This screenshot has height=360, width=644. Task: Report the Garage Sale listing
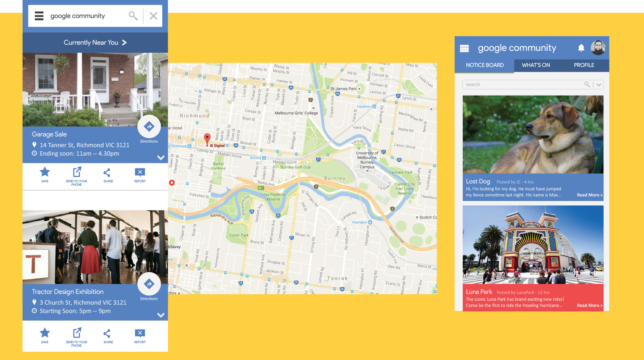(x=140, y=175)
